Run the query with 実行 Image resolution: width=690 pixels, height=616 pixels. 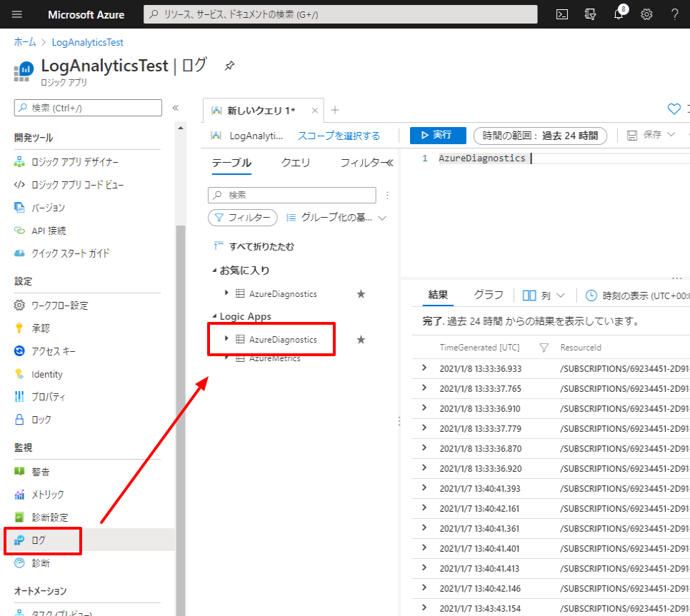tap(438, 135)
